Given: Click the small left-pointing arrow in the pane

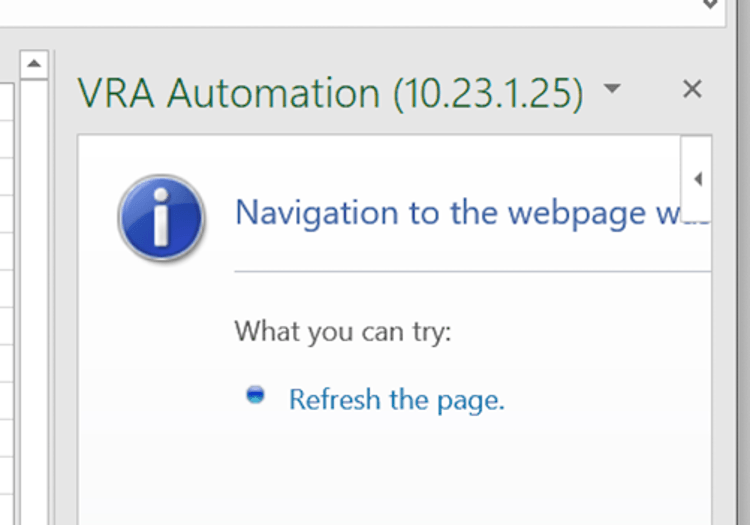Looking at the screenshot, I should (x=697, y=179).
